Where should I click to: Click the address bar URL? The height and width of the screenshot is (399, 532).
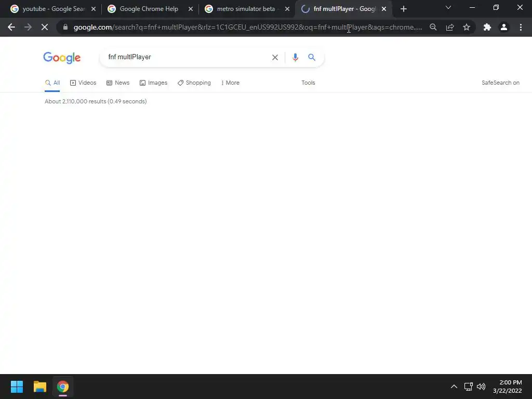coord(248,27)
